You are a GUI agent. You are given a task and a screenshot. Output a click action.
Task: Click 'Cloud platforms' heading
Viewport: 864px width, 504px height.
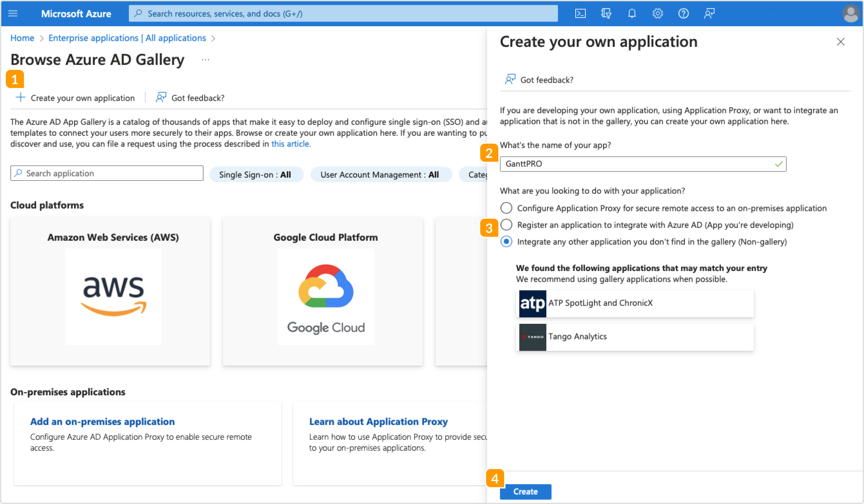point(47,205)
